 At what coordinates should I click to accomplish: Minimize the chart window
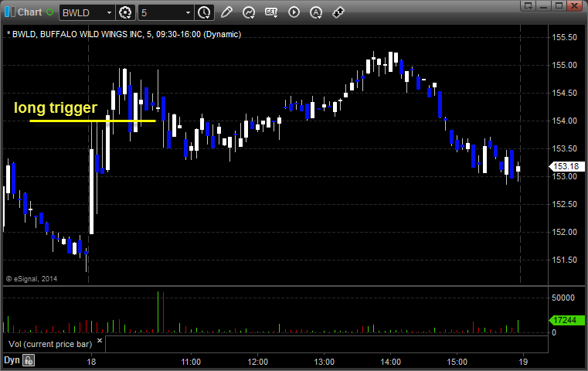(x=544, y=5)
